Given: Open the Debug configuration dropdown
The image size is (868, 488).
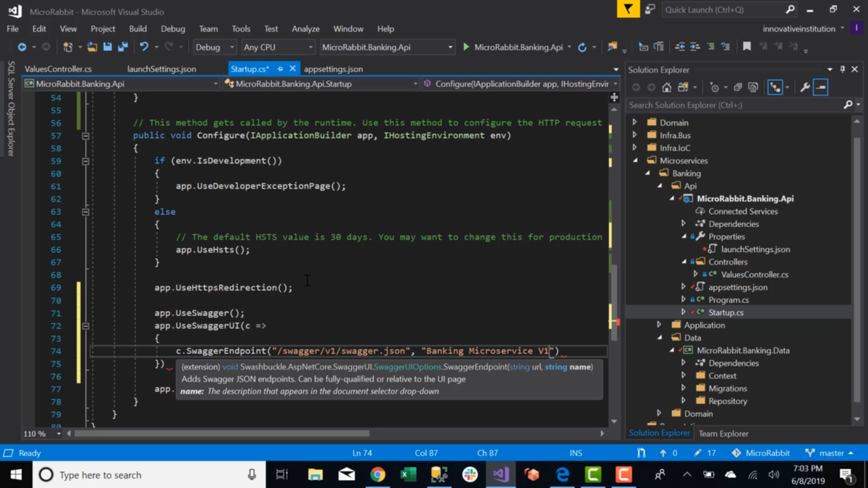Looking at the screenshot, I should (x=214, y=47).
